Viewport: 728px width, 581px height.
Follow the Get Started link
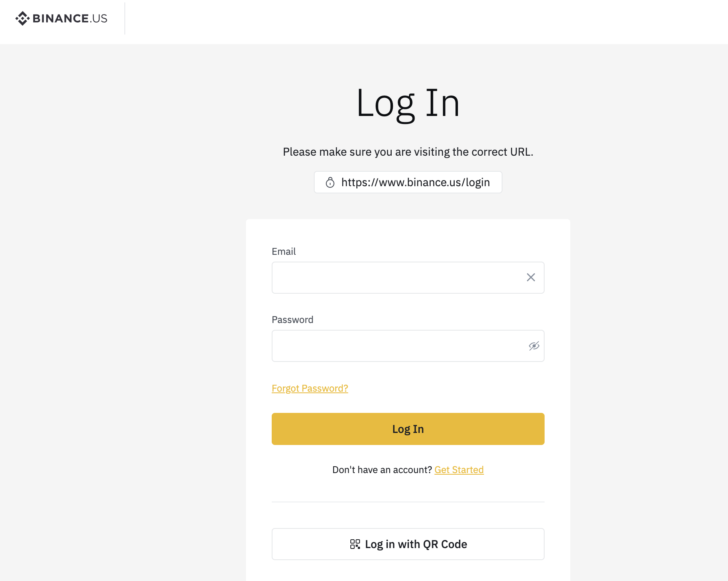click(459, 470)
